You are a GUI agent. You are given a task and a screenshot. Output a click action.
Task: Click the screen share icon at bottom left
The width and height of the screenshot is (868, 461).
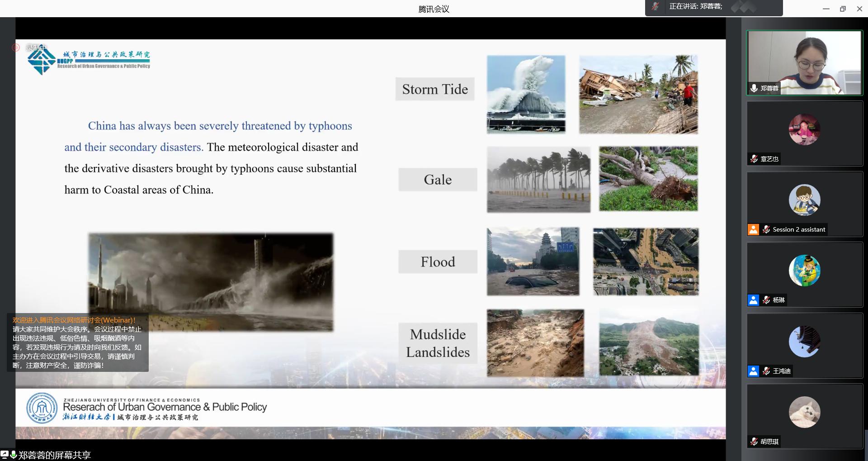[x=5, y=454]
